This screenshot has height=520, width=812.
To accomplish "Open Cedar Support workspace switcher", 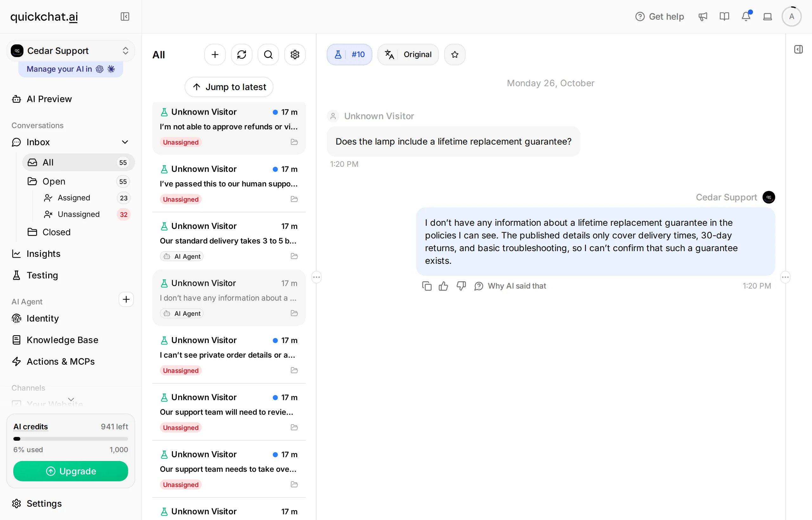I will (71, 51).
